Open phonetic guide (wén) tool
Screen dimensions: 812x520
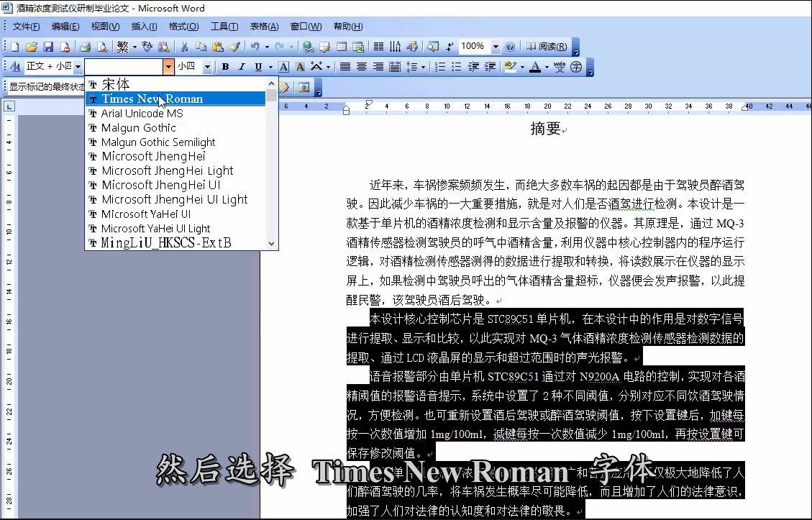[560, 67]
